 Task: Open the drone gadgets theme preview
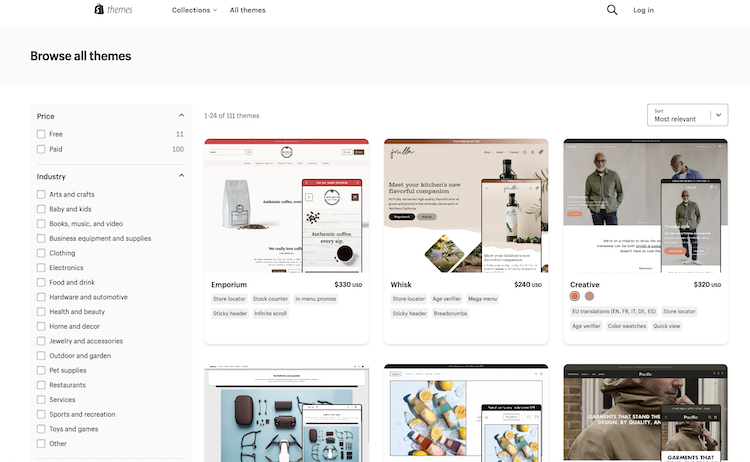click(x=287, y=413)
